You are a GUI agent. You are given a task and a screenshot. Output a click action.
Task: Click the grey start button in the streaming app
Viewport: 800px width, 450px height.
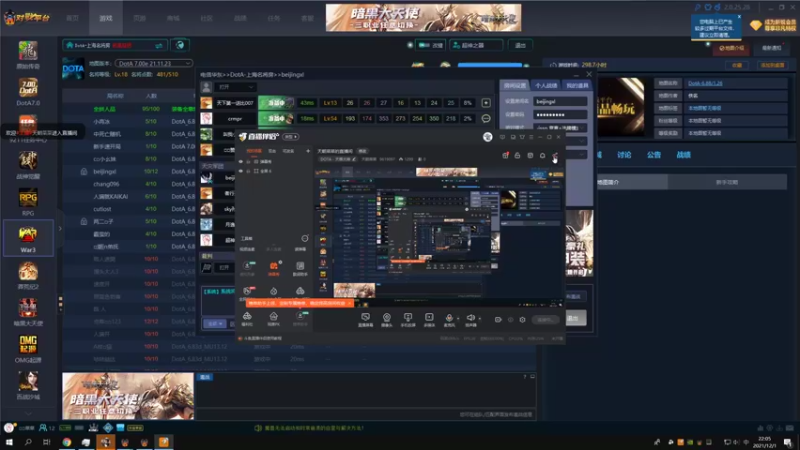pyautogui.click(x=545, y=320)
